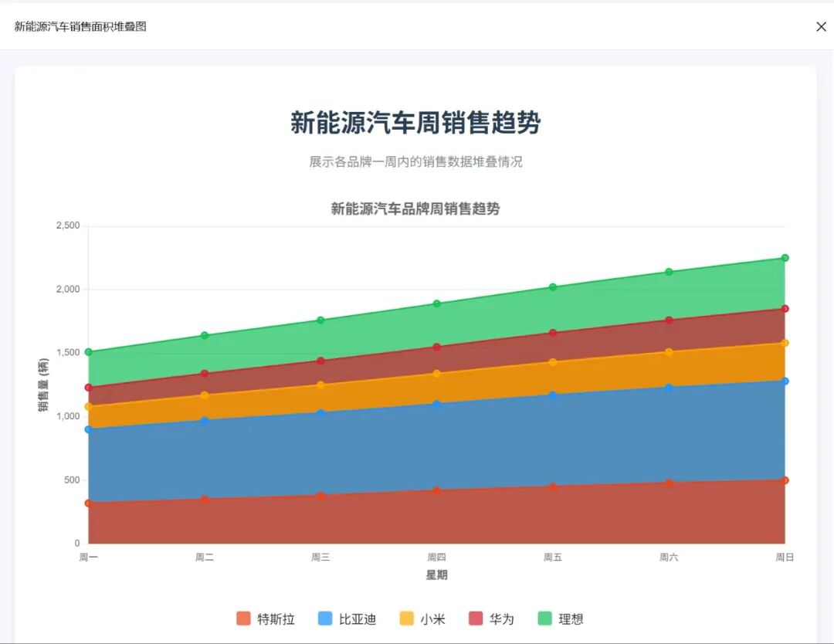Click the subtitle 展示各品牌一周内的销售数据堆叠情况
The image size is (834, 644).
tap(416, 162)
